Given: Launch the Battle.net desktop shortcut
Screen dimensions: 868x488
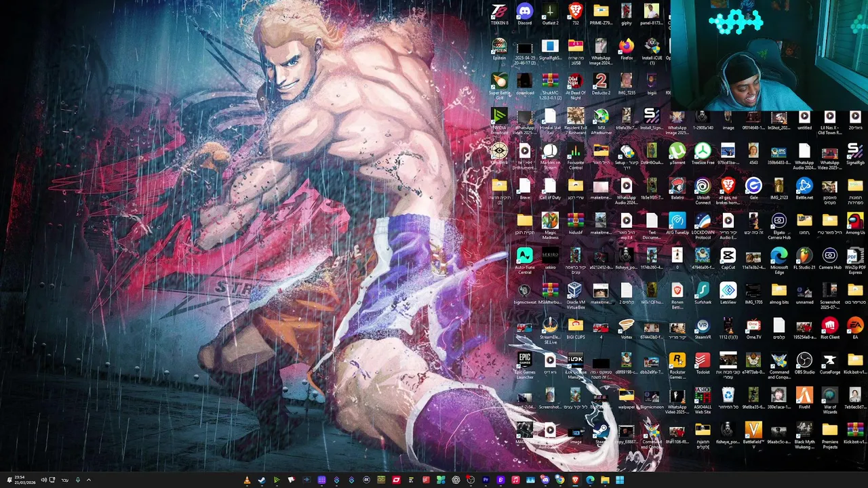Looking at the screenshot, I should pos(804,189).
